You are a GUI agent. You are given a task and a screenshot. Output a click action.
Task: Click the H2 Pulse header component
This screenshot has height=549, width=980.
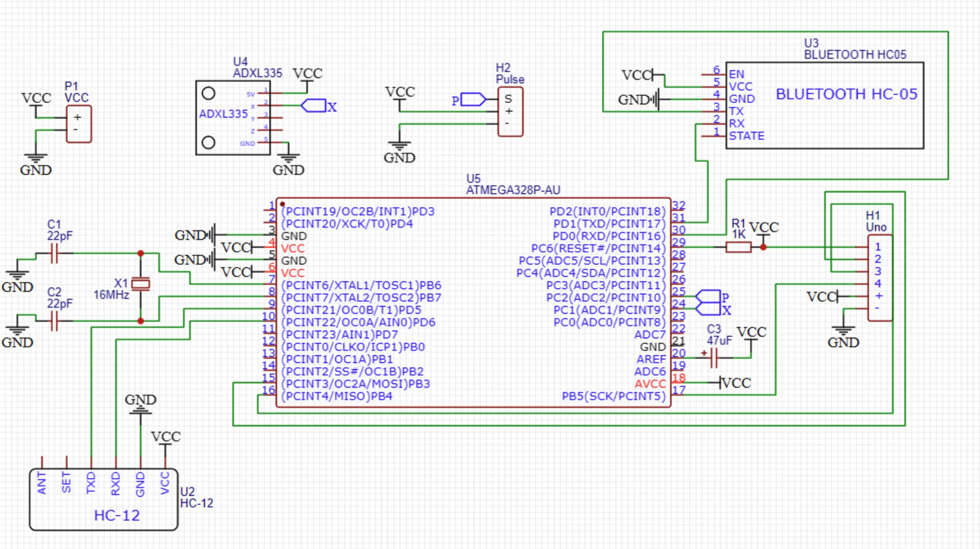point(510,112)
